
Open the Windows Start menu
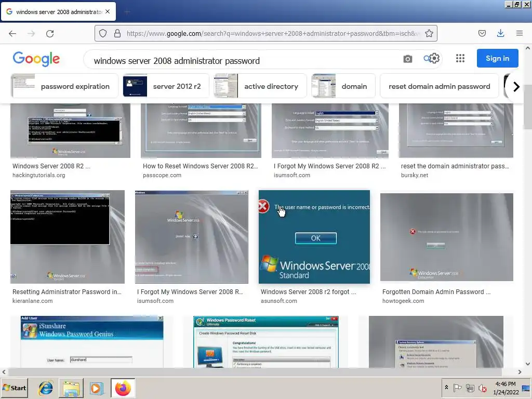pyautogui.click(x=14, y=388)
